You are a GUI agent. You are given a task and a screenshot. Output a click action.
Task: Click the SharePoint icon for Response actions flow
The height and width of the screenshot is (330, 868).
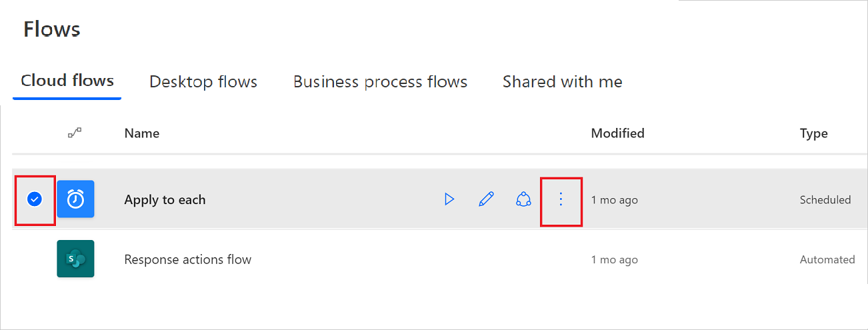click(75, 259)
